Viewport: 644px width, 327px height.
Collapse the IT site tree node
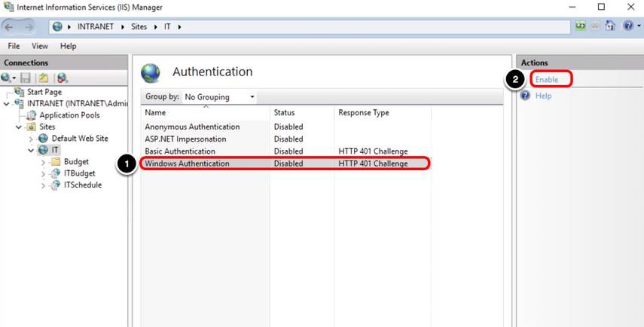31,150
